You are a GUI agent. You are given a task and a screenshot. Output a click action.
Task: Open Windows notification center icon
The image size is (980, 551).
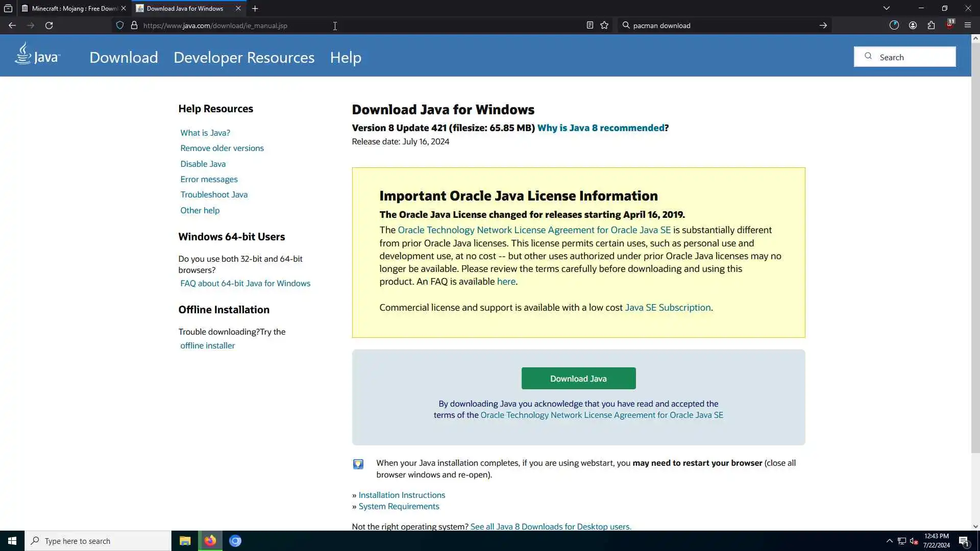[x=964, y=541]
